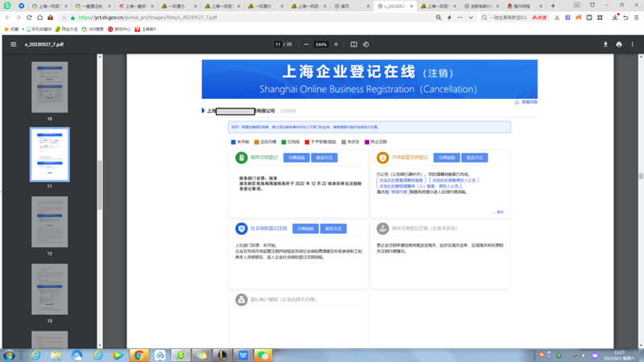Click the PDF zoom out minus button
The width and height of the screenshot is (644, 362).
tap(306, 45)
